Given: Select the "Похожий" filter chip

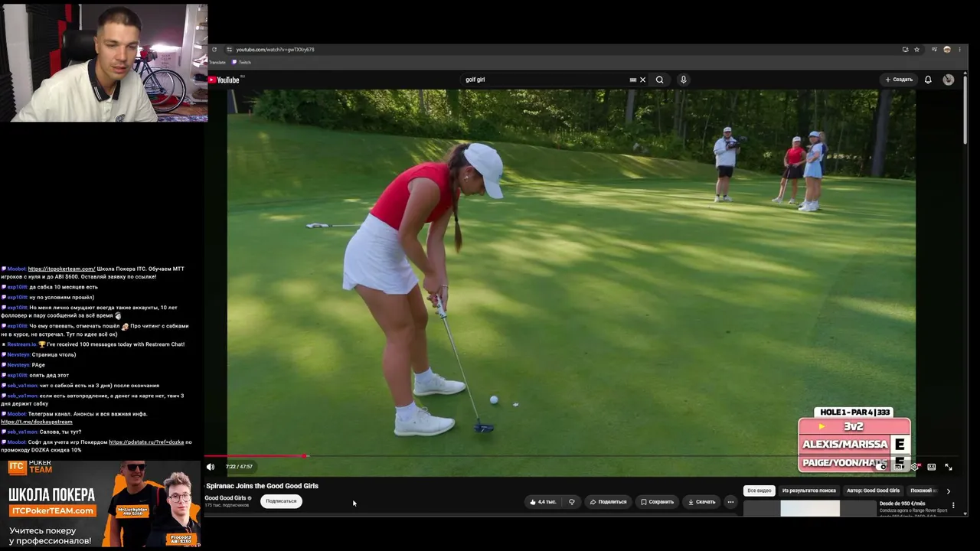Looking at the screenshot, I should [x=923, y=491].
